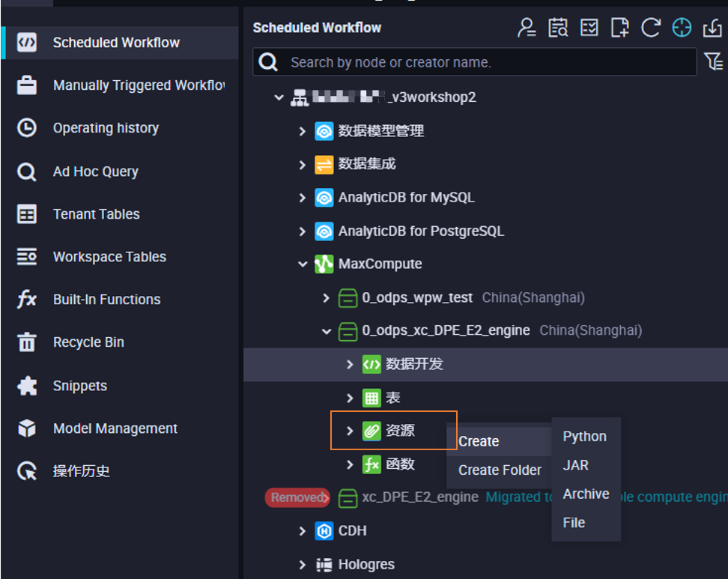
Task: Click the clock icon for Operating history
Action: (26, 127)
